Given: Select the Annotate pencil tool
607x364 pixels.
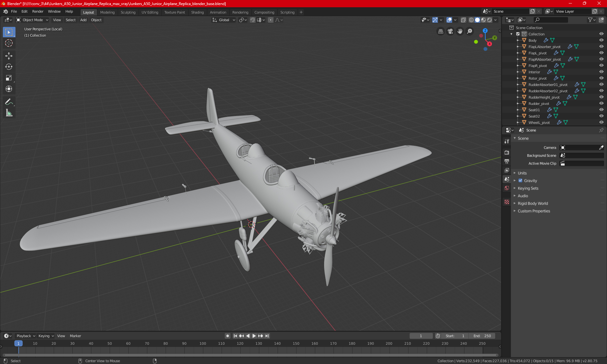Looking at the screenshot, I should coord(9,102).
